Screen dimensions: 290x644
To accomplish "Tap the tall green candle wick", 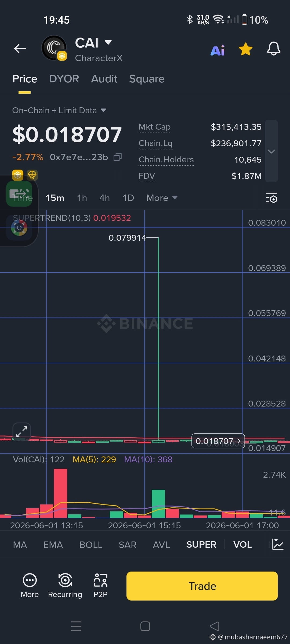I will [x=158, y=338].
